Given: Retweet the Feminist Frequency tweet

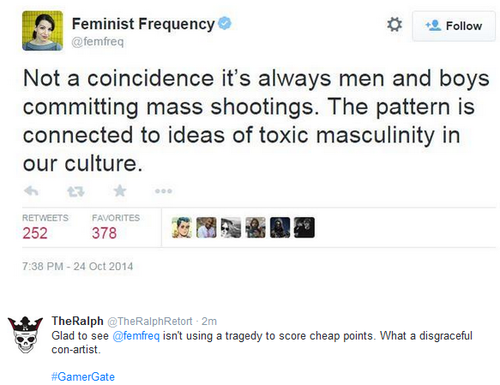Looking at the screenshot, I should [x=76, y=191].
